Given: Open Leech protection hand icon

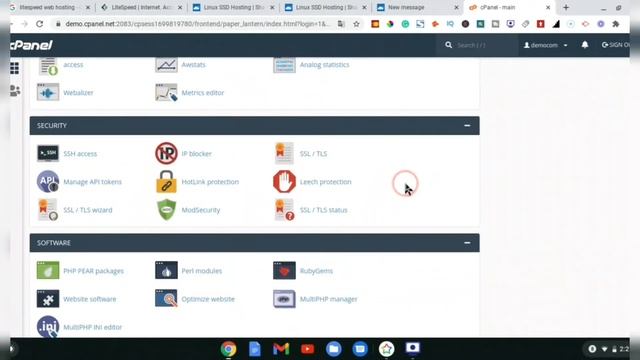Looking at the screenshot, I should (x=284, y=182).
